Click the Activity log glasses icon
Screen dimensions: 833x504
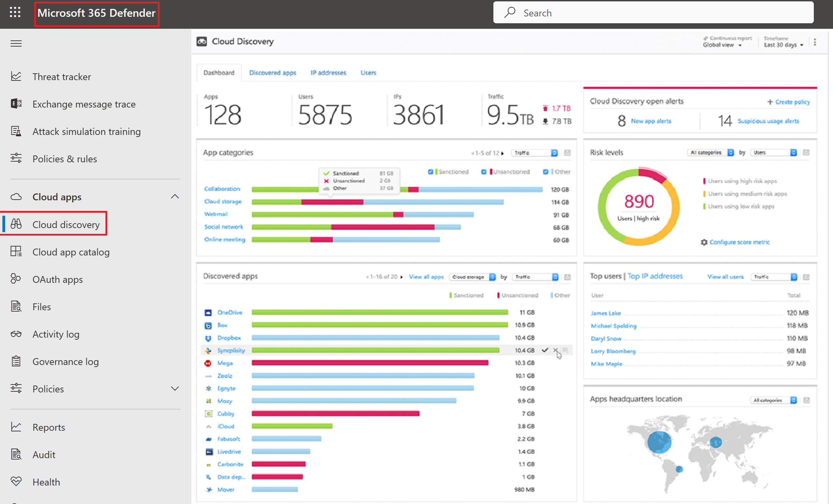(x=16, y=334)
